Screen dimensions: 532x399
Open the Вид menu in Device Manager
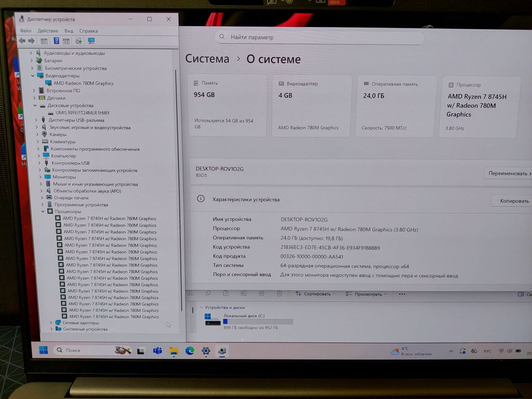click(69, 31)
